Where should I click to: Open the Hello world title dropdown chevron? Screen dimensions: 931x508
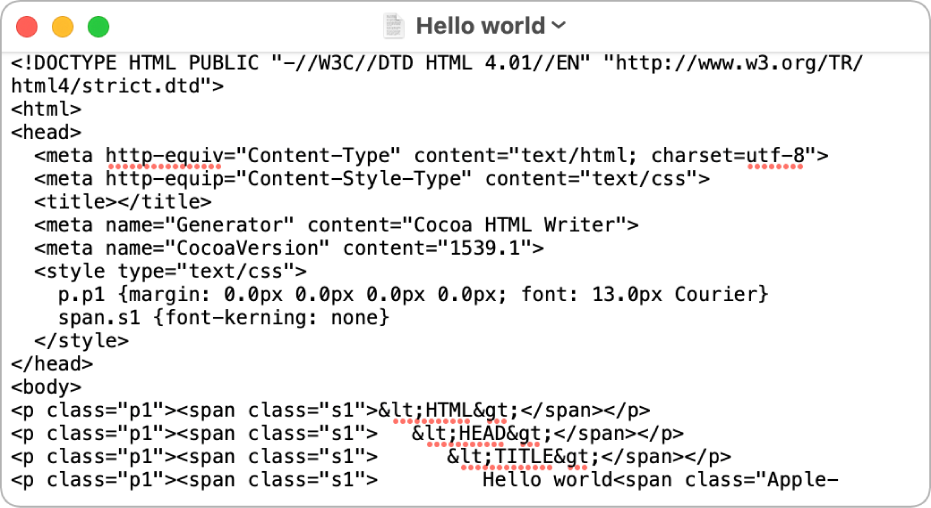pos(559,26)
